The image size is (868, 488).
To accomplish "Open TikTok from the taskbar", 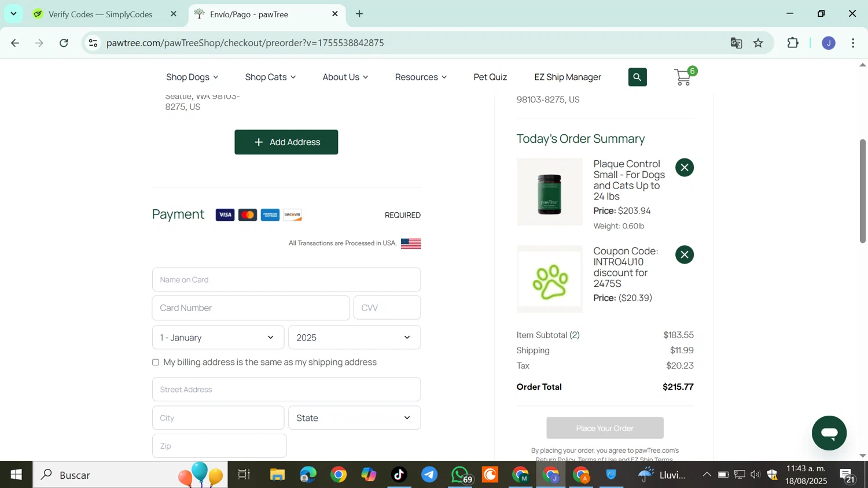I will point(399,475).
